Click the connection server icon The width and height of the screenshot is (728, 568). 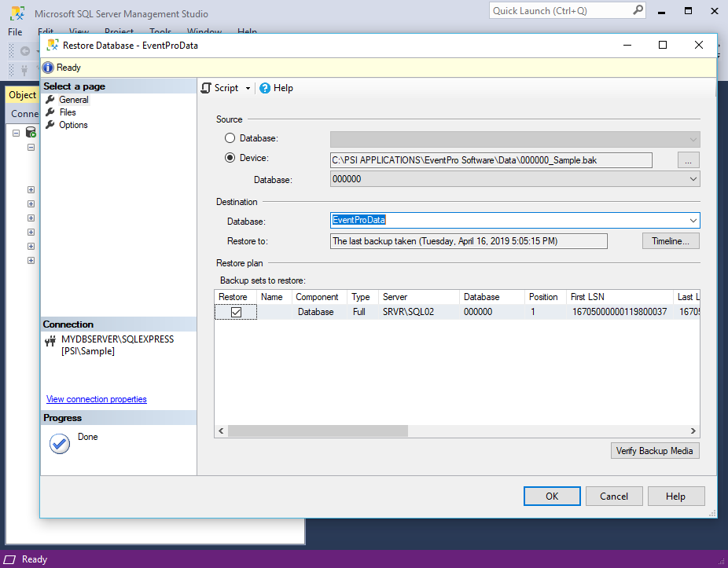[x=50, y=342]
